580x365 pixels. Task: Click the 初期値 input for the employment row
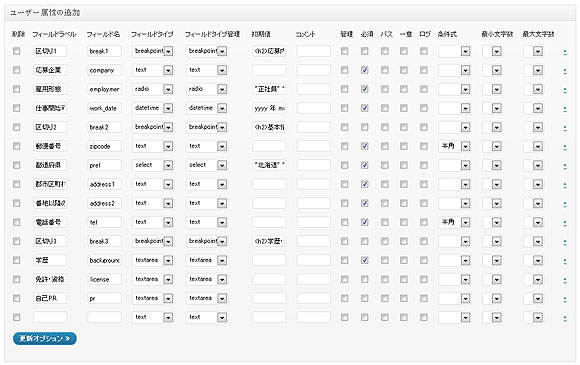click(269, 89)
